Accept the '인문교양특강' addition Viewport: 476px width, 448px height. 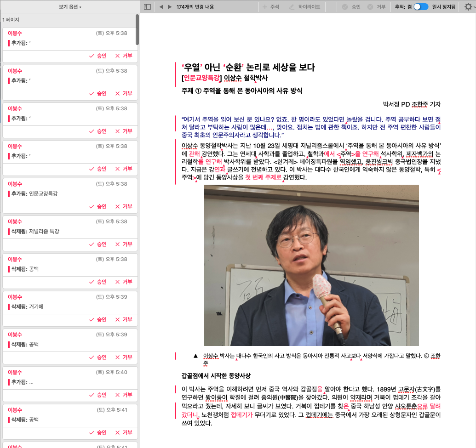(x=98, y=207)
